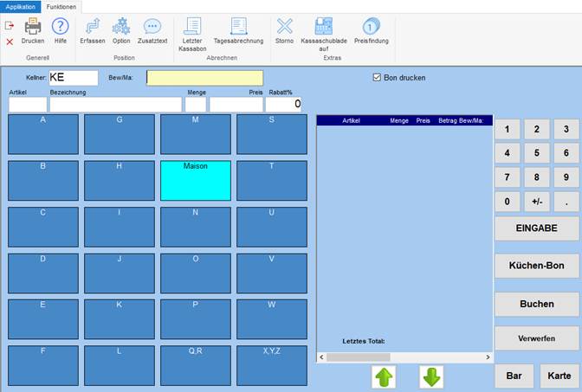Screen dimensions: 582x392
Task: Click the Erfassen icon in Position group
Action: [92, 29]
